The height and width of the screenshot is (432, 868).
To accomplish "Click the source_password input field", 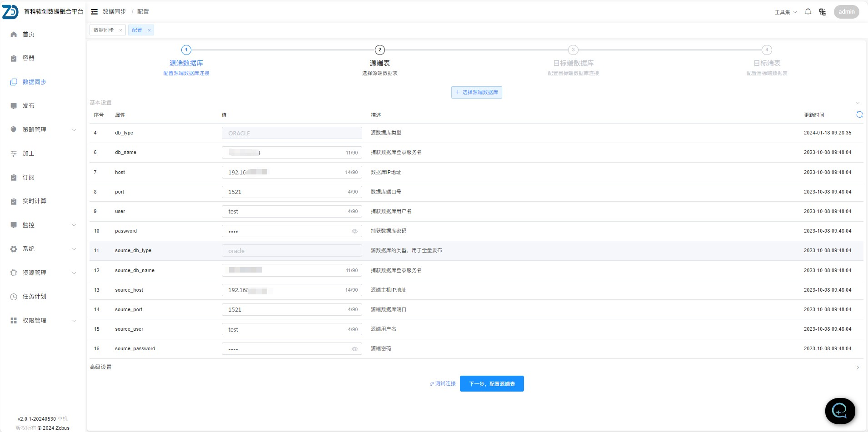I will [x=292, y=349].
